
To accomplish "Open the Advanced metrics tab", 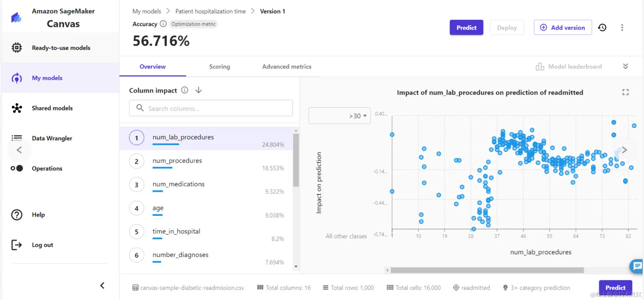I will 287,67.
